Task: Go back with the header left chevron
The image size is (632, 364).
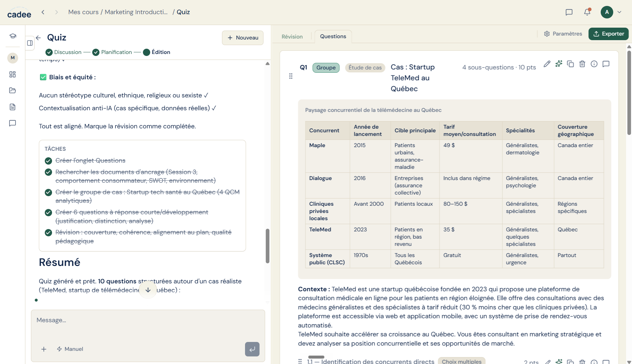Action: click(43, 12)
